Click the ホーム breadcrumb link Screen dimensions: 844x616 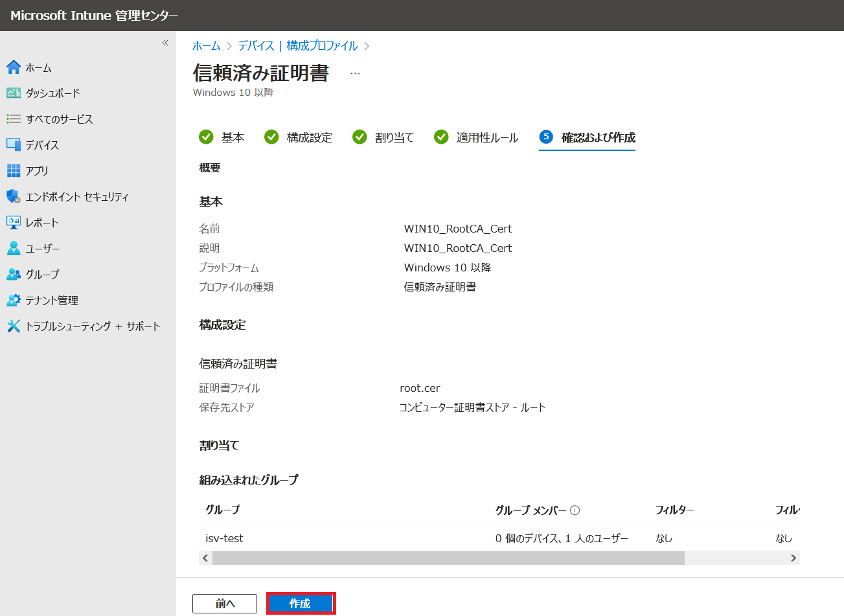[x=207, y=46]
